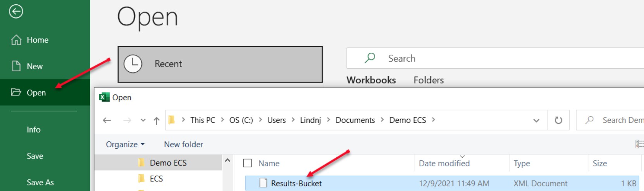Viewport: 644px width, 191px height.
Task: Navigate back in the Open dialog
Action: pos(107,120)
